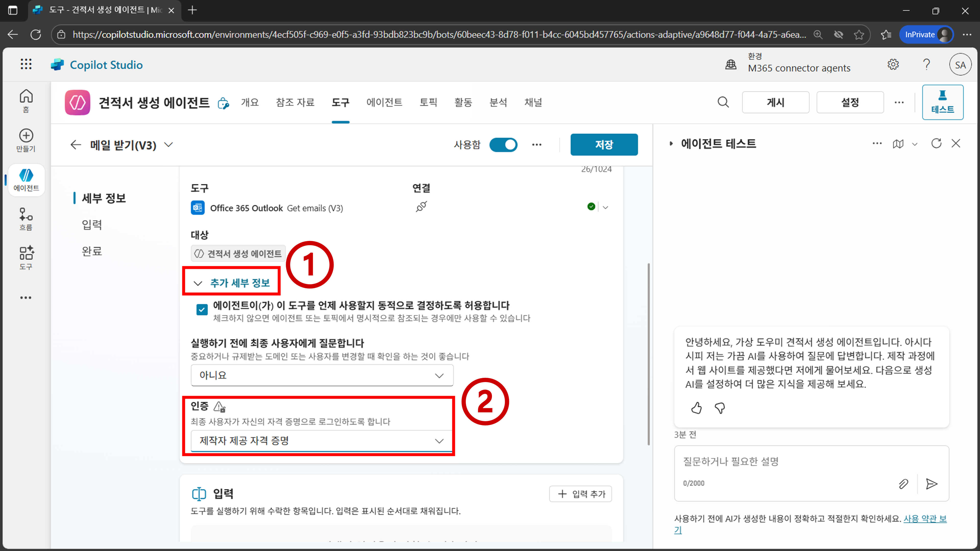The width and height of the screenshot is (980, 551).
Task: Open the 제작자 제공 자격 증명 dropdown
Action: (x=322, y=441)
